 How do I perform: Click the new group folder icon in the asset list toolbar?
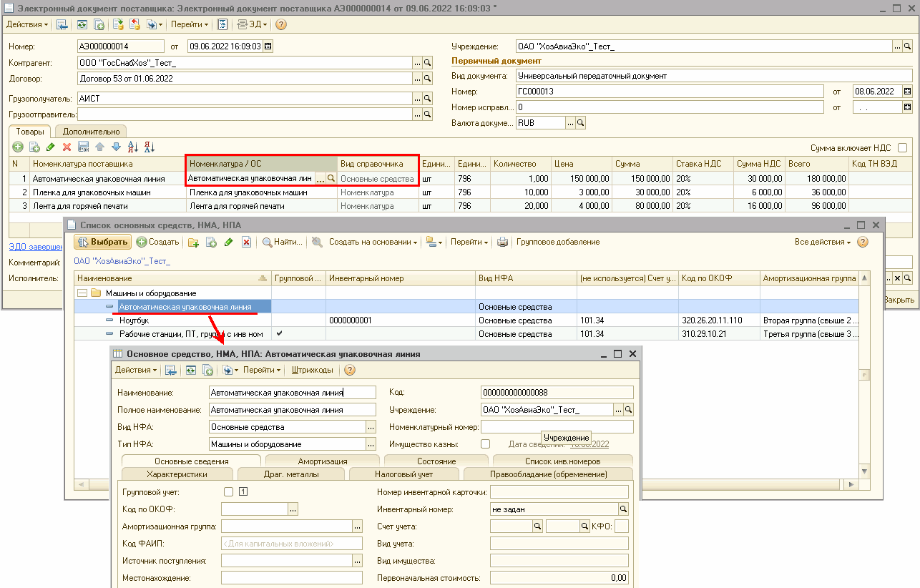(194, 242)
